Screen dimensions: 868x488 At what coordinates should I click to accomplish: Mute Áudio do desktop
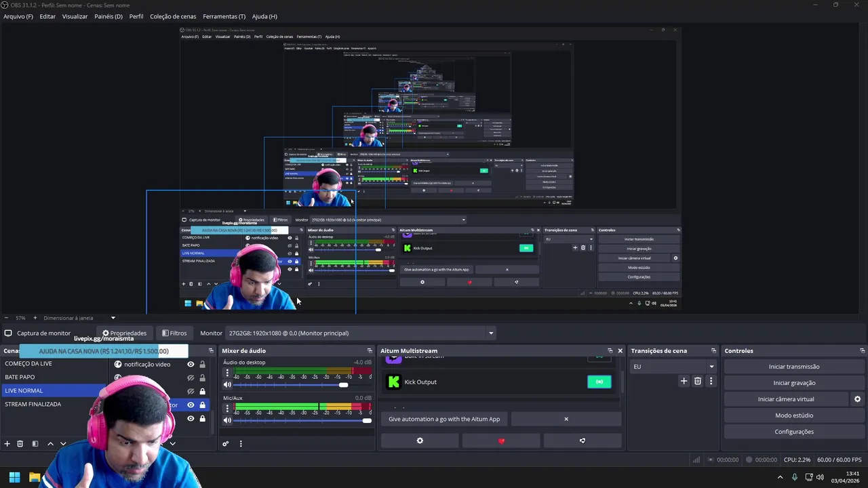click(227, 384)
